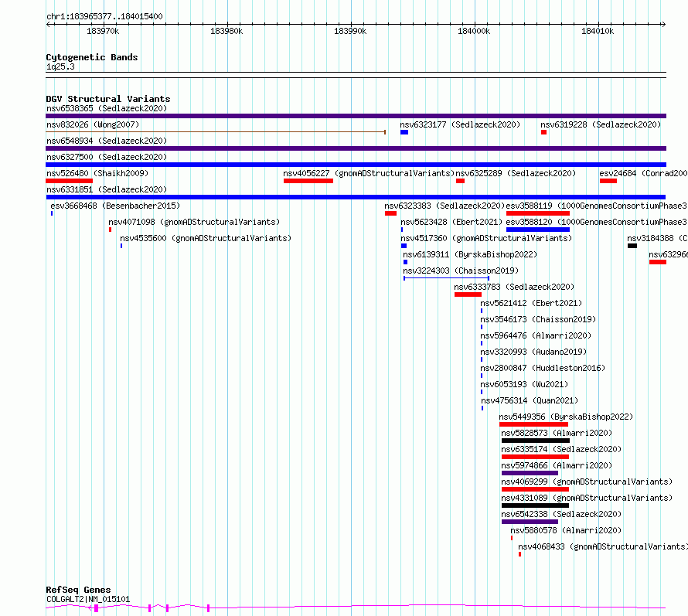Click the red bar beneath nsv6323383
Screen dimensions: 688x616
(390, 213)
